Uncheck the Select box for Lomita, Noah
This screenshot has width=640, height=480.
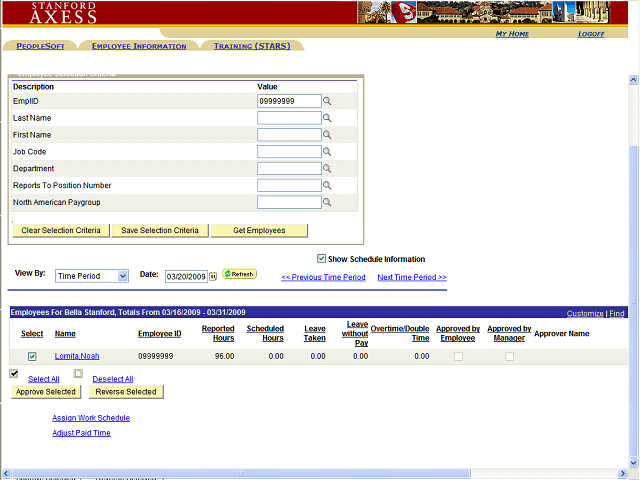click(x=32, y=356)
